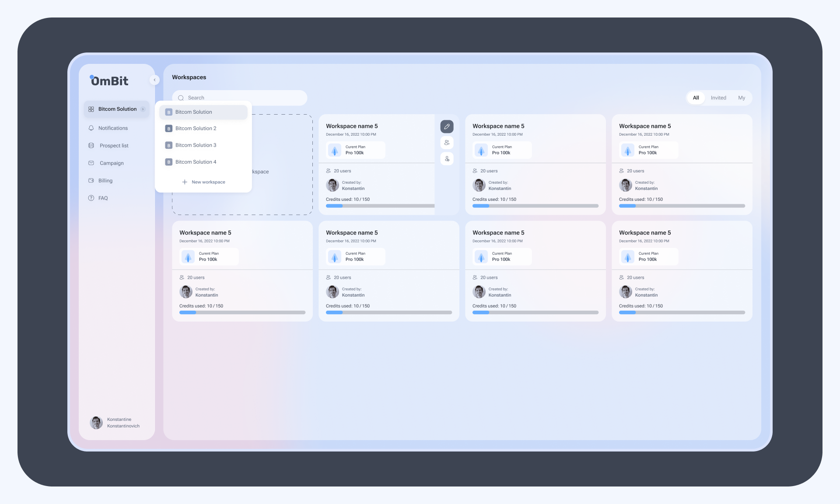Click the OmBit logo
840x504 pixels.
coord(109,81)
